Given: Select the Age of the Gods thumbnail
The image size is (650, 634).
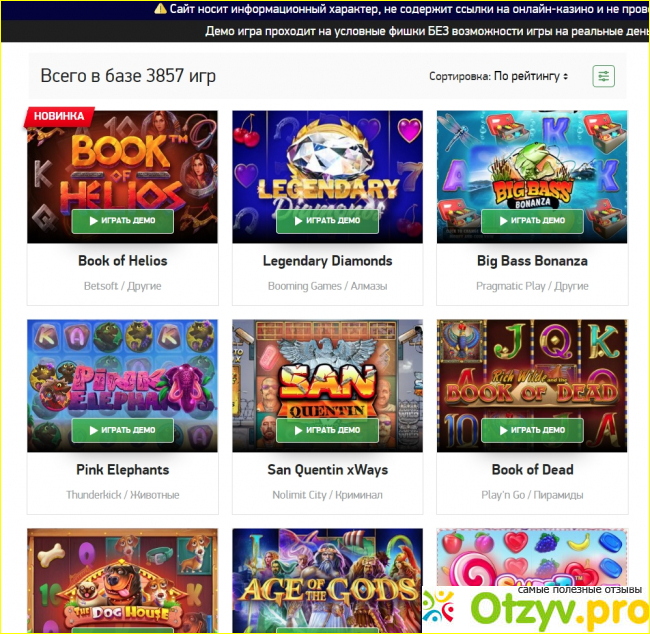Looking at the screenshot, I should click(327, 581).
